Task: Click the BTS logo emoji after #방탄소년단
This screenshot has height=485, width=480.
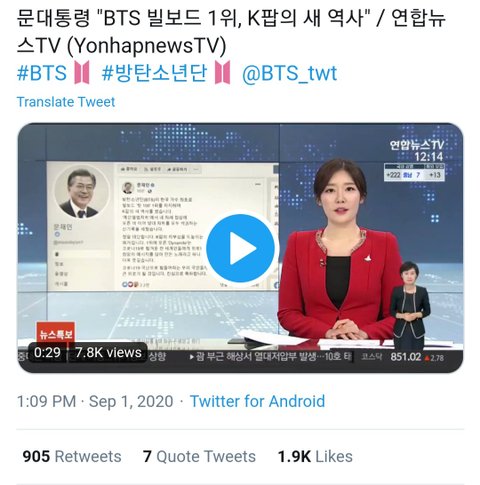Action: (x=223, y=72)
